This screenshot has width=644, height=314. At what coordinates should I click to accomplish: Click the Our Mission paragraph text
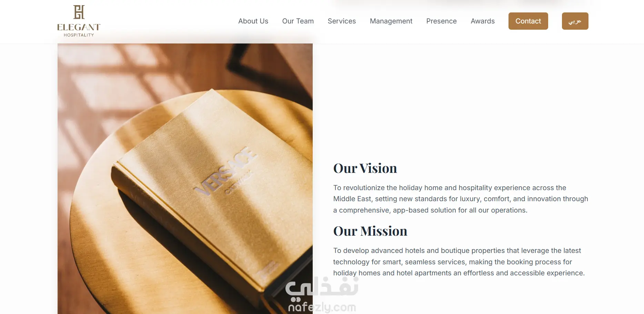[x=459, y=262]
